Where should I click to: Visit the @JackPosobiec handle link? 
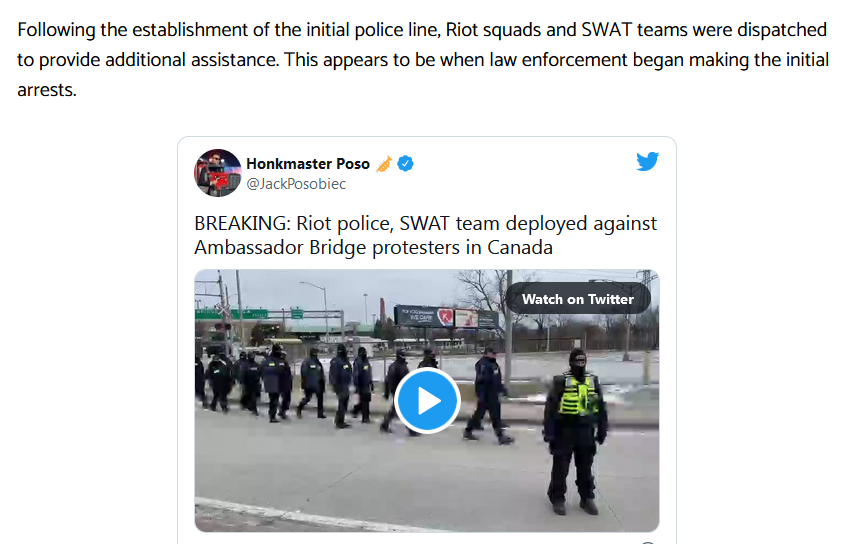point(296,184)
